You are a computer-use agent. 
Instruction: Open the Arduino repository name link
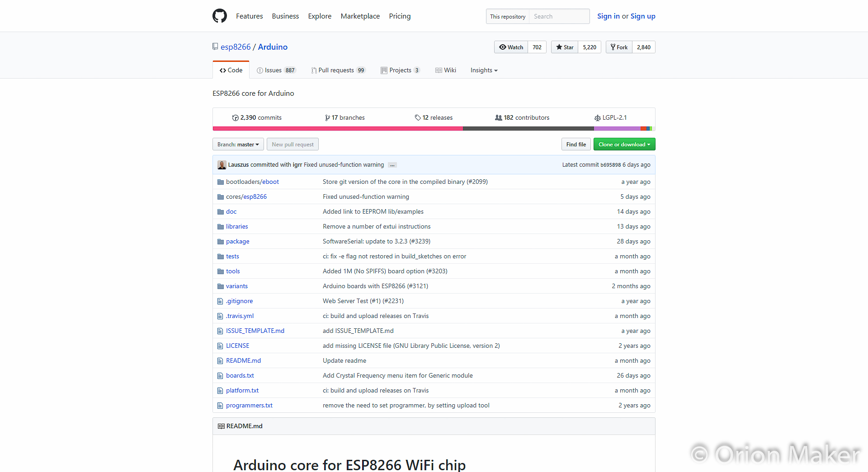click(273, 47)
